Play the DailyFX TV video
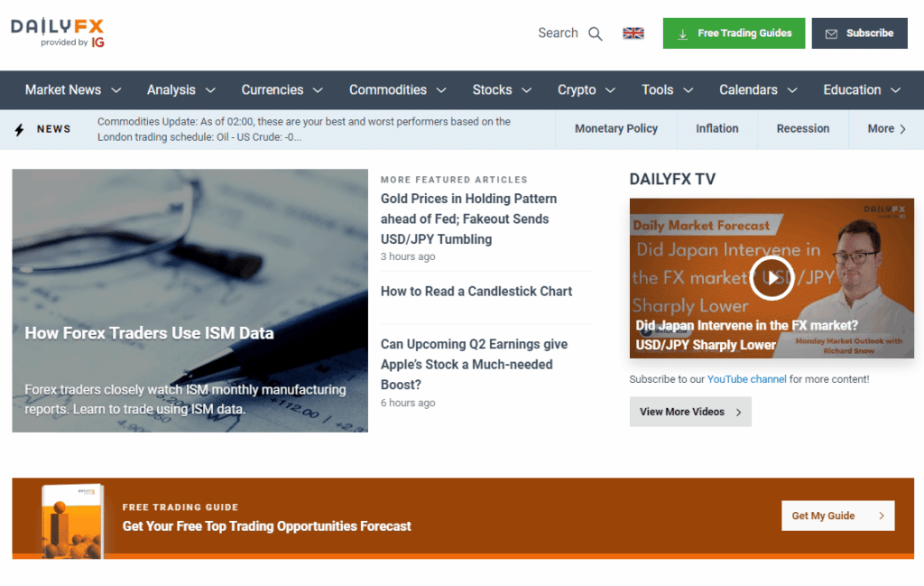The width and height of the screenshot is (924, 586). (x=772, y=277)
